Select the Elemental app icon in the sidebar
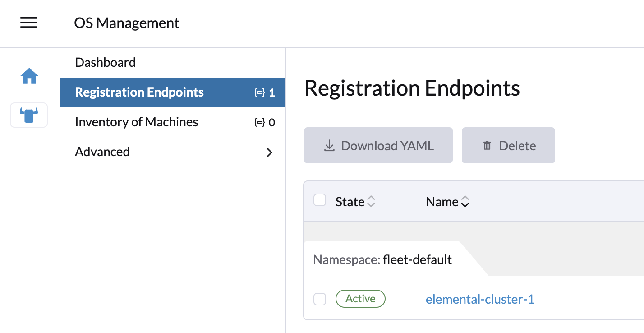The width and height of the screenshot is (644, 333). coord(28,115)
